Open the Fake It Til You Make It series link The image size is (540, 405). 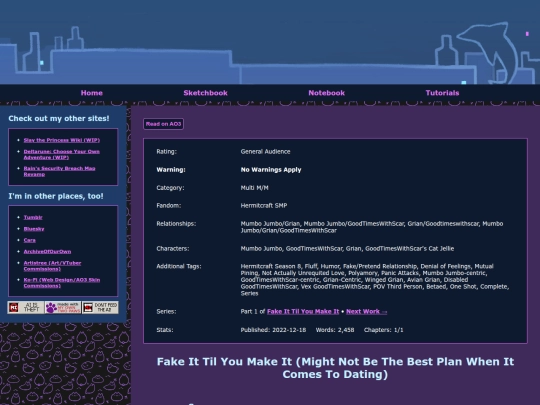303,312
